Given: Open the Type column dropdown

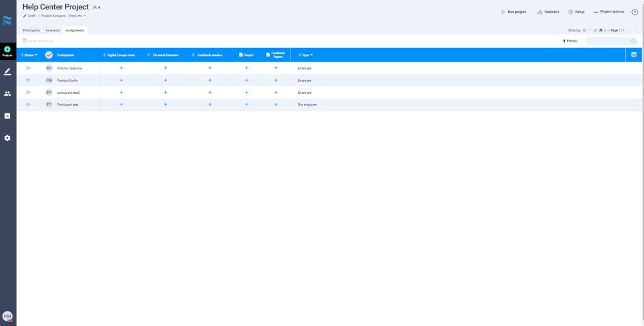Looking at the screenshot, I should click(x=307, y=55).
